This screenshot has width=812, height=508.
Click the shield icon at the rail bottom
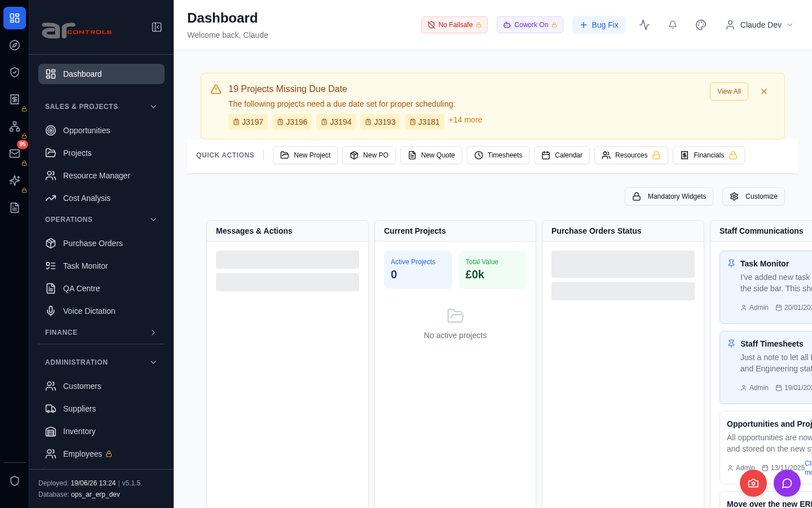point(15,481)
